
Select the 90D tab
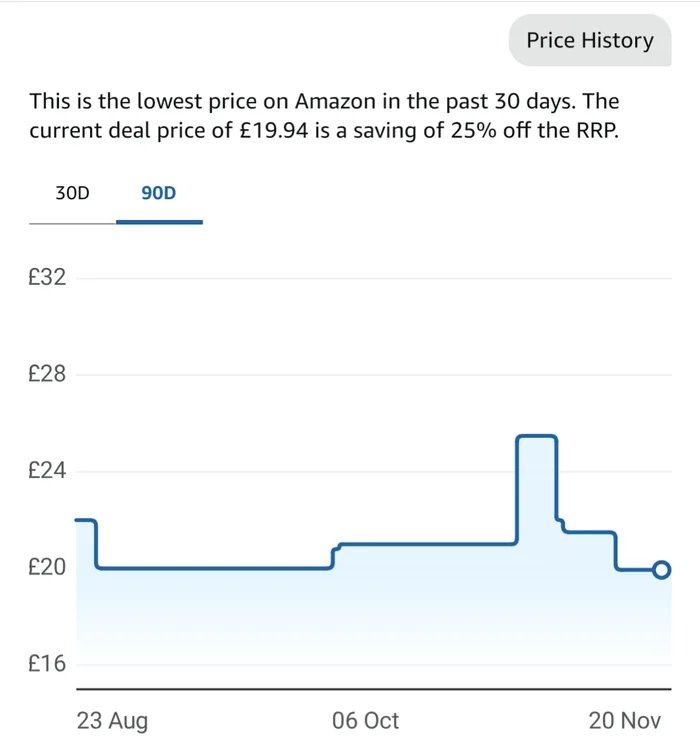coord(158,192)
